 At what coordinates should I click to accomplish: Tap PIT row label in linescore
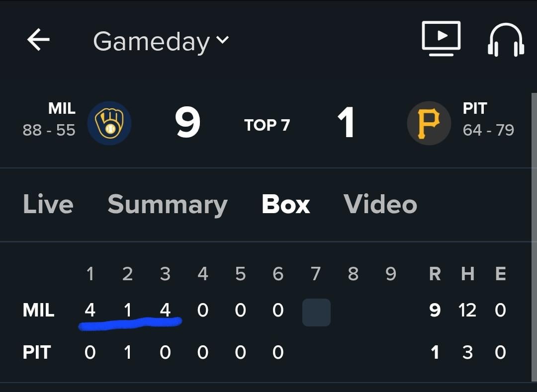click(x=37, y=352)
